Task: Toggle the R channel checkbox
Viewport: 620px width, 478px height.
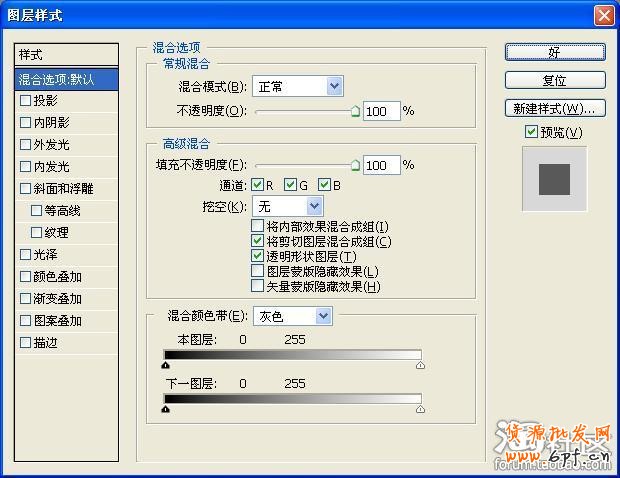Action: click(x=257, y=185)
